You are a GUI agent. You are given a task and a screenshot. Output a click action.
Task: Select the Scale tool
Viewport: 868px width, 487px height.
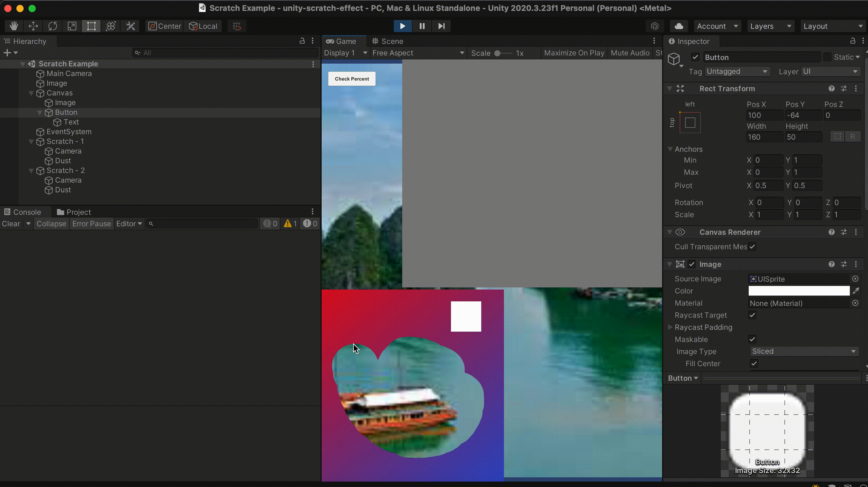click(72, 26)
